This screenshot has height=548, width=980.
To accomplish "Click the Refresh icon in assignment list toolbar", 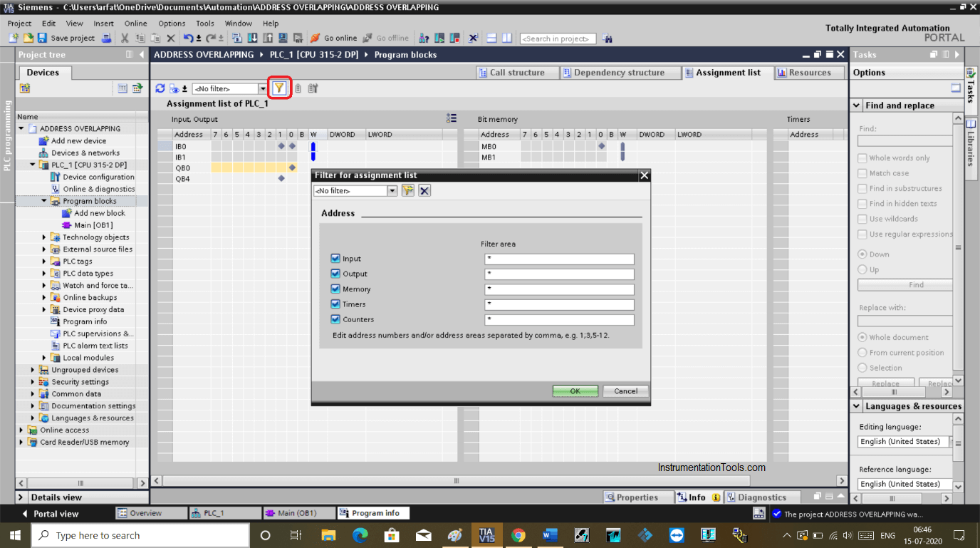I will tap(160, 88).
